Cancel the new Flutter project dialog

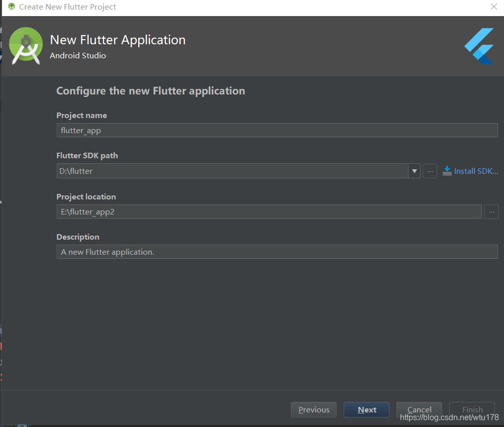tap(419, 409)
